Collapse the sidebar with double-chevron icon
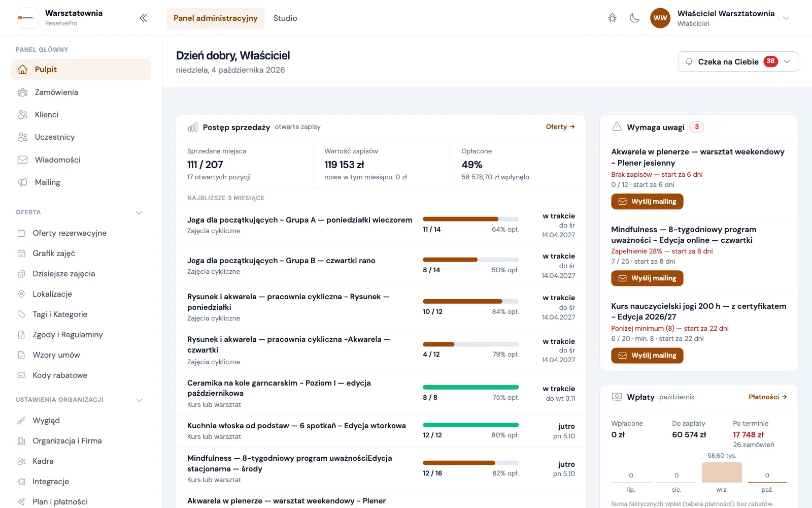This screenshot has height=508, width=812. (143, 18)
